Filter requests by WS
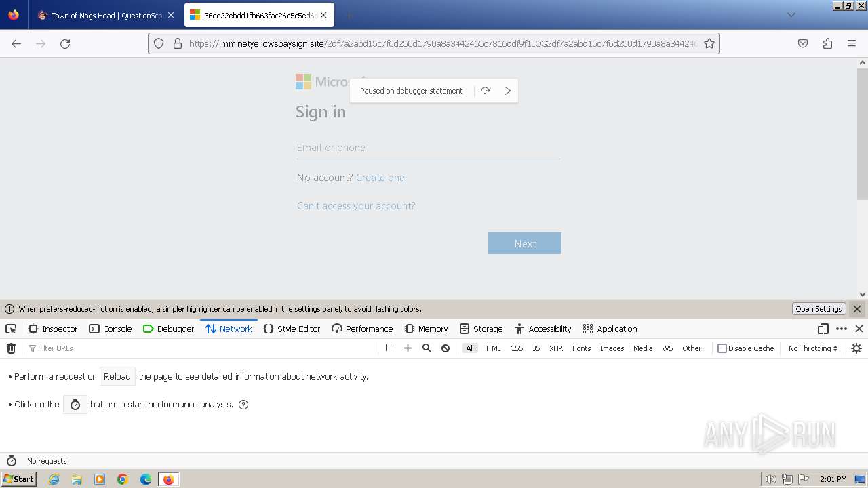The height and width of the screenshot is (488, 868). pos(668,348)
